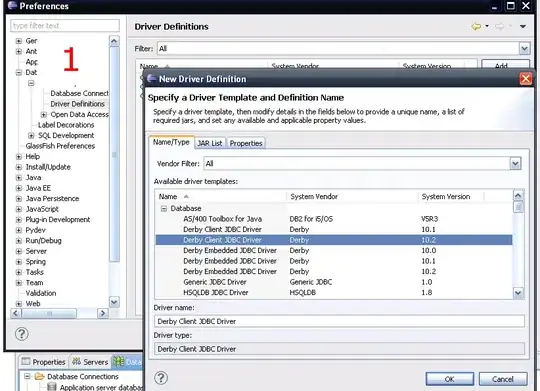Expand the Java EE preferences node
The height and width of the screenshot is (391, 540).
(x=19, y=188)
